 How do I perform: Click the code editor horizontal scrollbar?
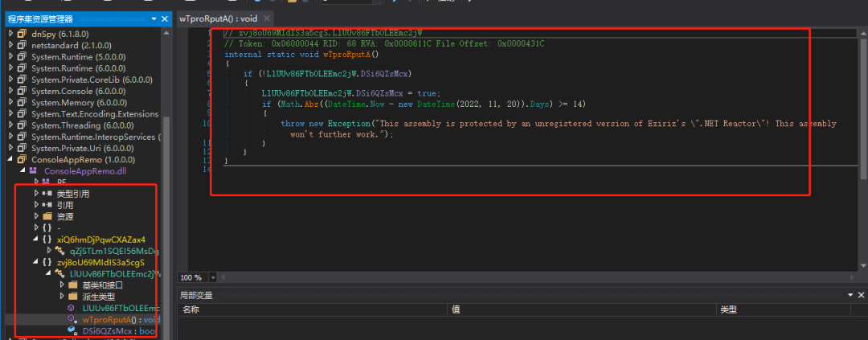pos(537,277)
